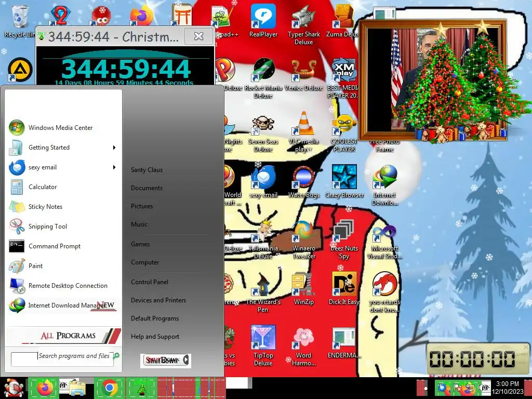Viewport: 532px width, 399px height.
Task: Click the Search programs and files box
Action: click(62, 360)
